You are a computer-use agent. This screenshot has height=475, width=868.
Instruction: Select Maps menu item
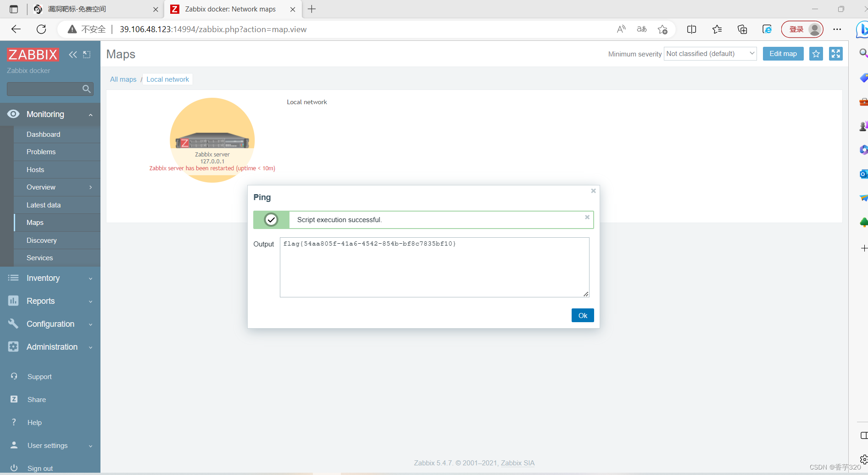point(57,223)
